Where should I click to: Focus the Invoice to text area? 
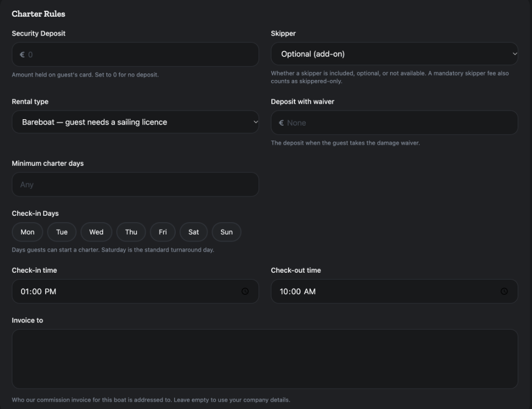point(264,359)
